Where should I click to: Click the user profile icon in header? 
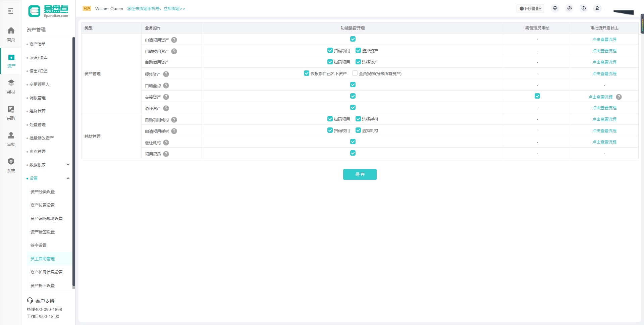pos(597,8)
